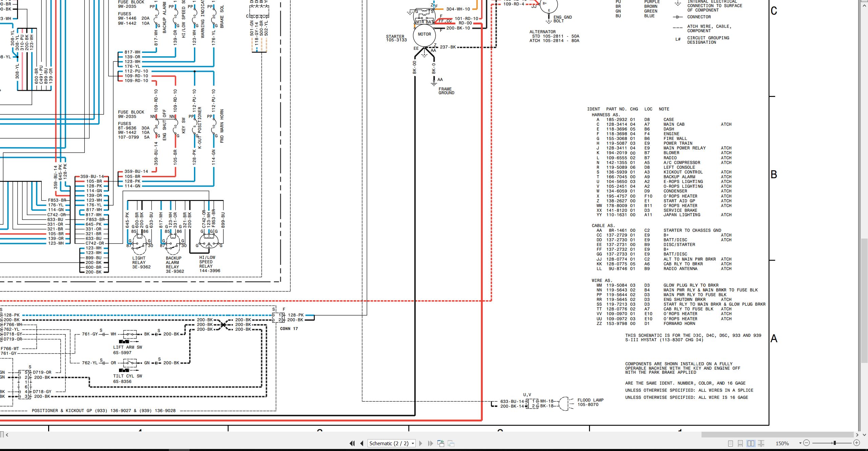Click the CABLE AS. heading
Viewport: 868px width, 451px height.
(x=603, y=226)
